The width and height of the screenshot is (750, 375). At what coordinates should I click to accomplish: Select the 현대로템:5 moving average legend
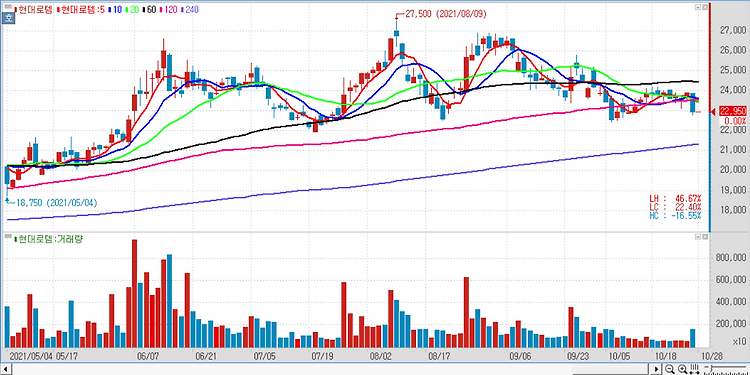tap(80, 10)
